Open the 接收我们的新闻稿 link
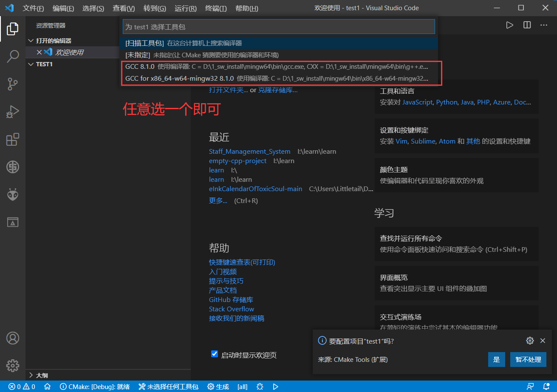 pyautogui.click(x=237, y=318)
